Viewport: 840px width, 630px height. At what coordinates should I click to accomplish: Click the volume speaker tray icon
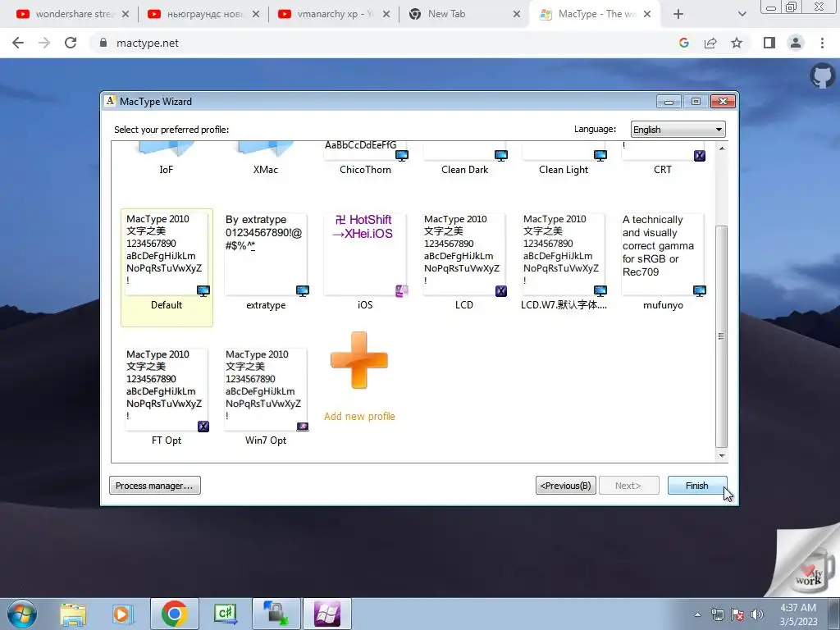point(757,614)
